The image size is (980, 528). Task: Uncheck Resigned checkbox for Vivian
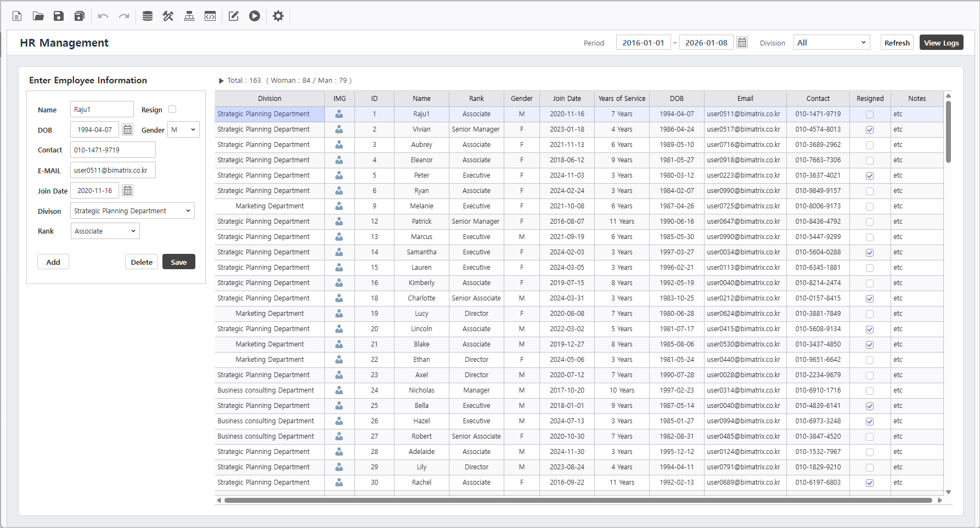point(870,130)
